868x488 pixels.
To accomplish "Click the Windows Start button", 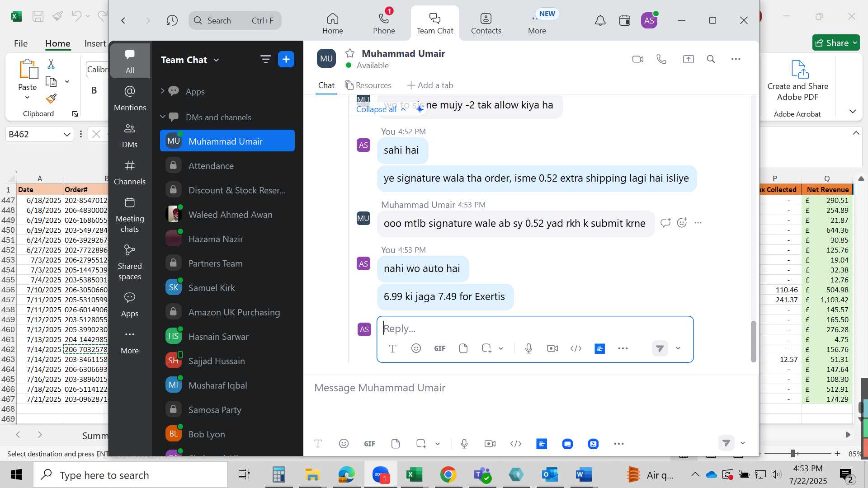I will [16, 475].
